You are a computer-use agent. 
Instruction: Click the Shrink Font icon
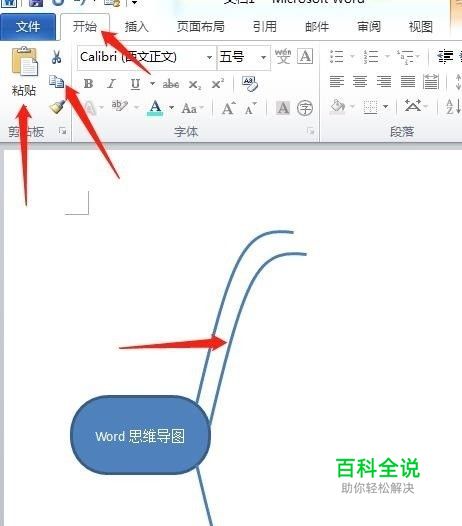[x=251, y=108]
